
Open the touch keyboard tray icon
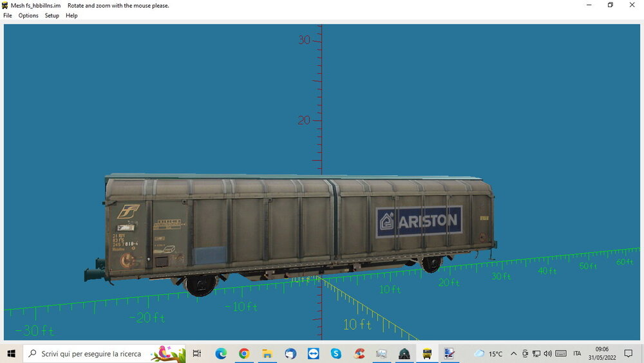pos(561,353)
